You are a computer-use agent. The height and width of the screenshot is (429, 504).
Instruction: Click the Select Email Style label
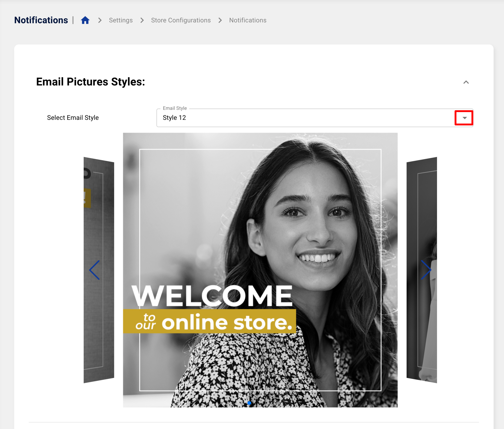[73, 118]
